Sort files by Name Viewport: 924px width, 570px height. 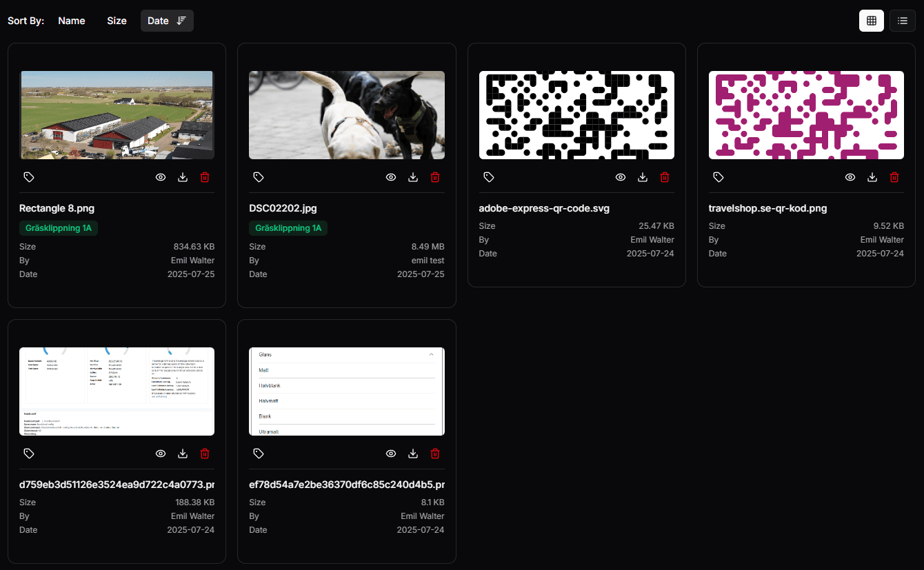72,21
